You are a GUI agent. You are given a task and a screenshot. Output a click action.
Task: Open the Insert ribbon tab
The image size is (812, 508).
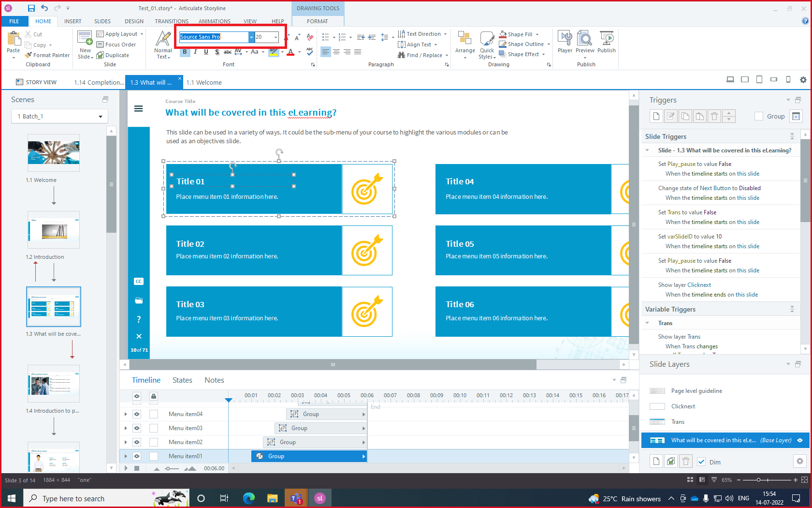point(72,21)
